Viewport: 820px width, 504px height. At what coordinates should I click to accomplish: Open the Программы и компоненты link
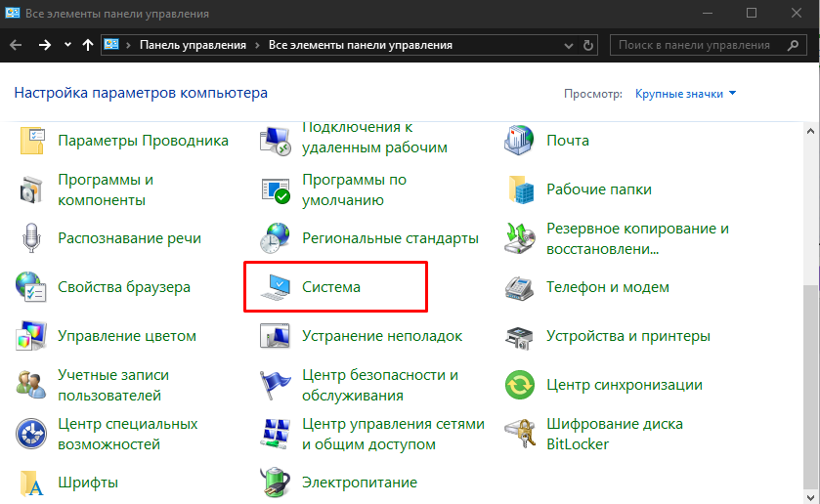pos(106,189)
